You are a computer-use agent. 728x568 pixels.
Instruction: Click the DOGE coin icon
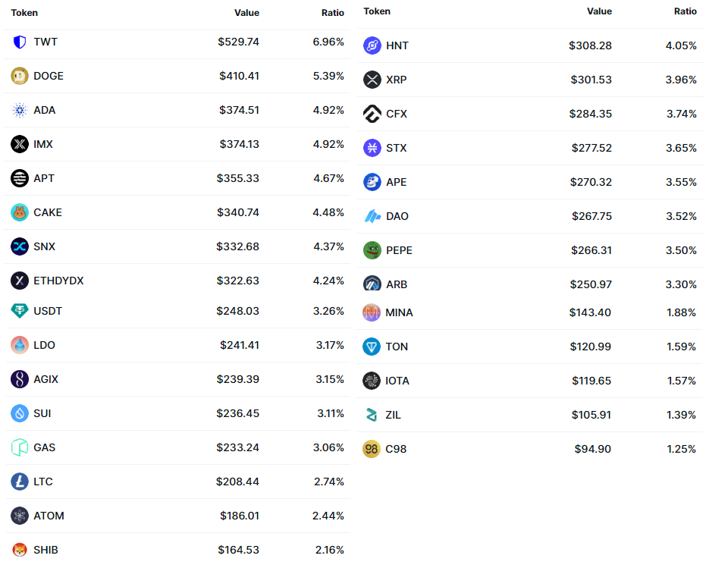pos(20,76)
